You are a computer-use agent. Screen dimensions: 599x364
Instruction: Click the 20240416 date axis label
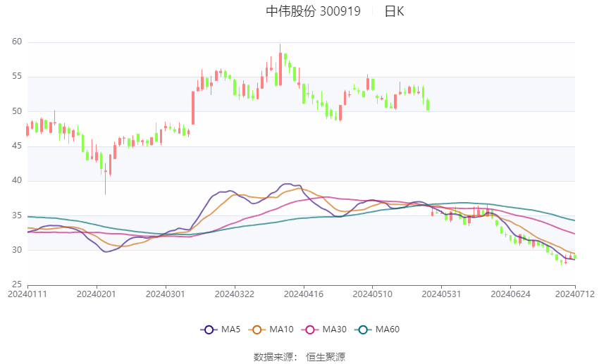point(304,294)
